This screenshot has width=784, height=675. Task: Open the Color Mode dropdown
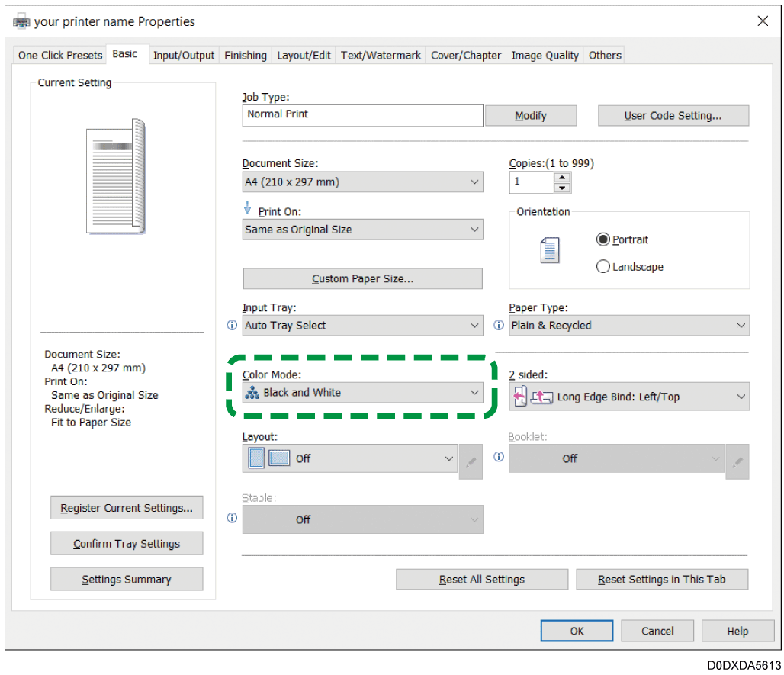(362, 393)
